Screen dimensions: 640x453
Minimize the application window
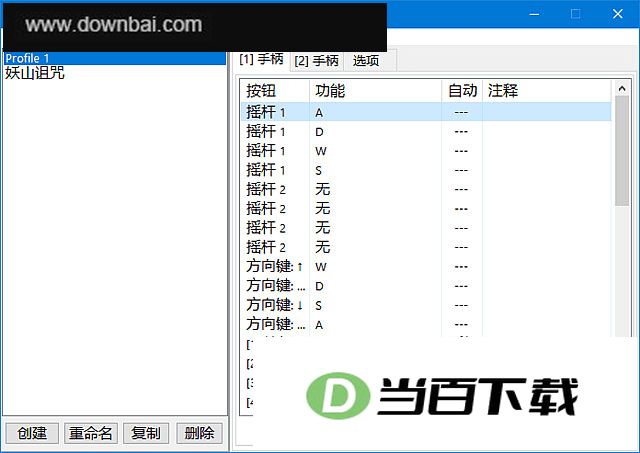[x=535, y=14]
